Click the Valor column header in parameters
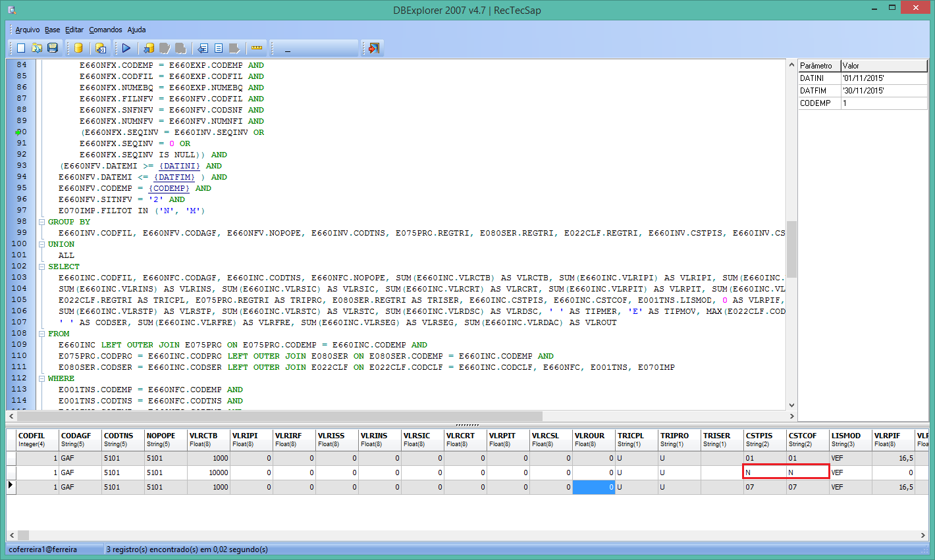 884,66
